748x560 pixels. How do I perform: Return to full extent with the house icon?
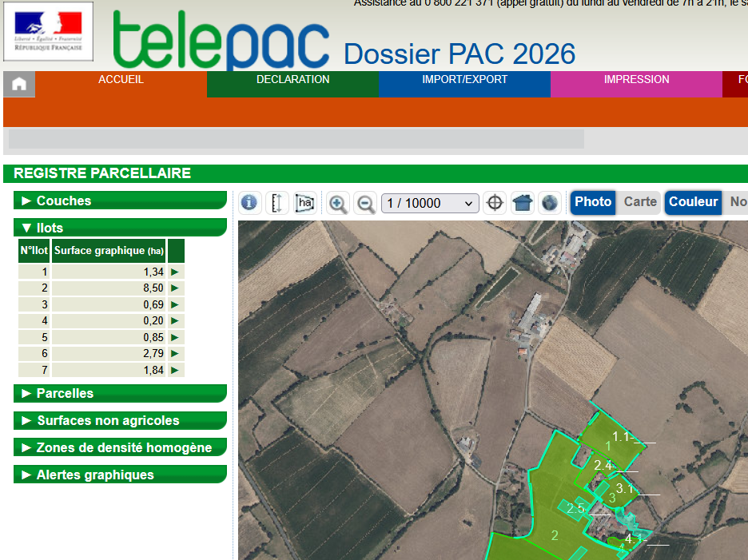click(522, 202)
